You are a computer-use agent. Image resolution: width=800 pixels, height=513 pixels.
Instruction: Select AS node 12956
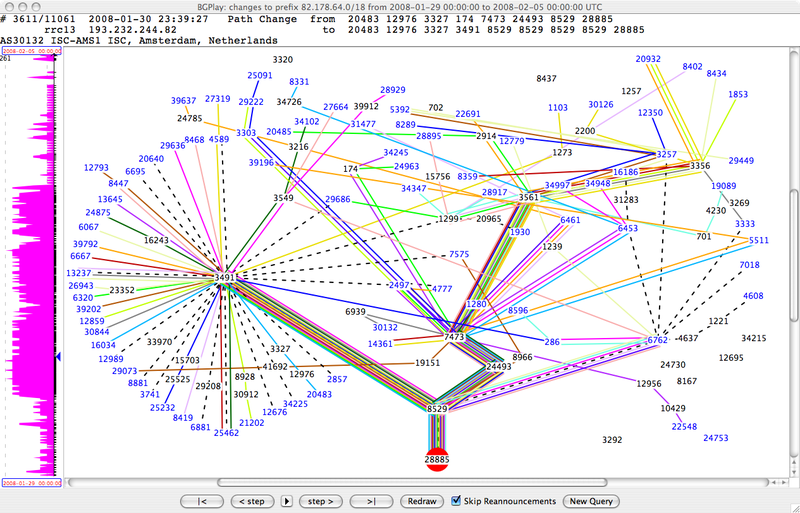(x=649, y=383)
